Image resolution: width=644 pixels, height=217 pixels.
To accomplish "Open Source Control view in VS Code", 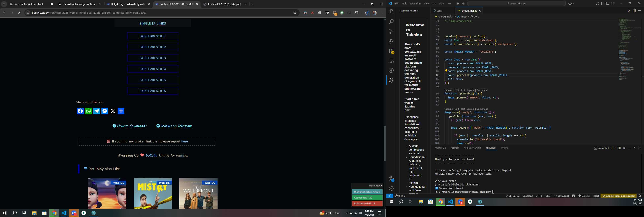I will coord(391,32).
